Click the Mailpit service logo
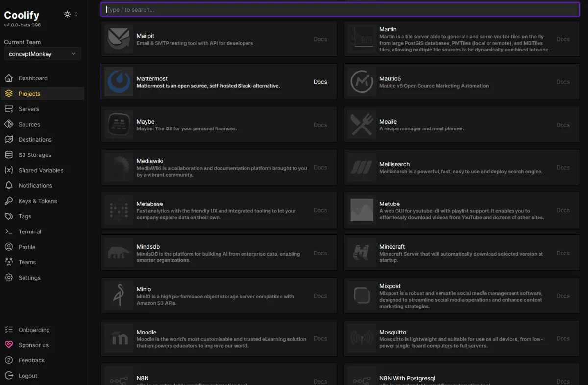588x385 pixels. [119, 39]
